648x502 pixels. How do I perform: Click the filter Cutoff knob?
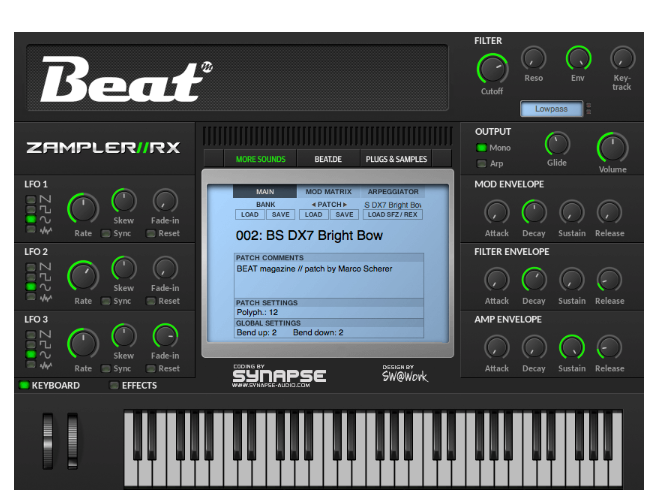pos(492,69)
